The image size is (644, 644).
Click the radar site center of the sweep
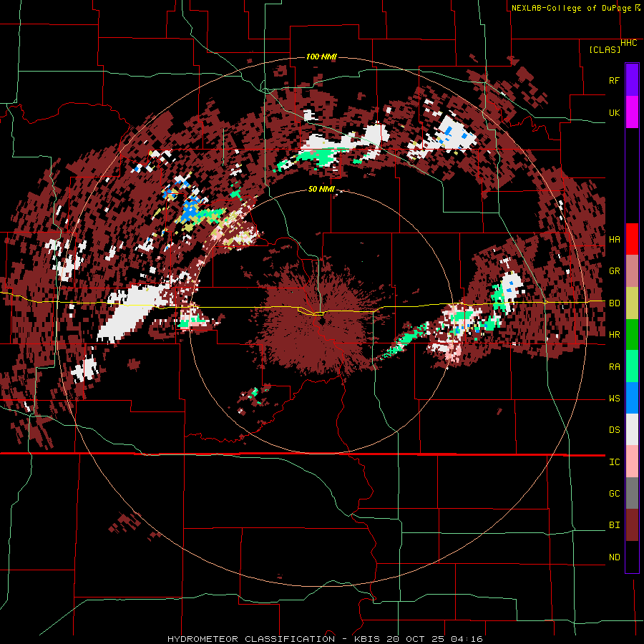click(x=321, y=321)
